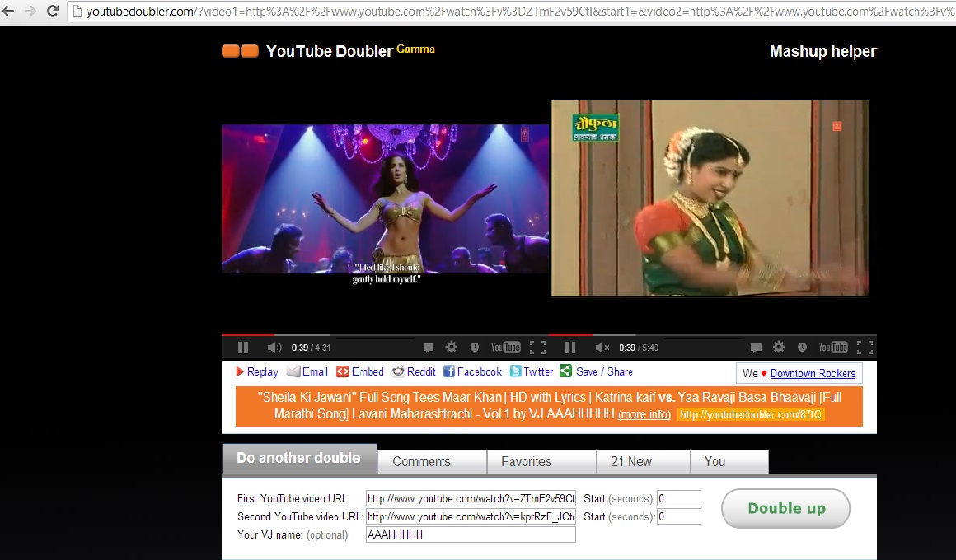Open right video on YouTube via logo

(833, 348)
